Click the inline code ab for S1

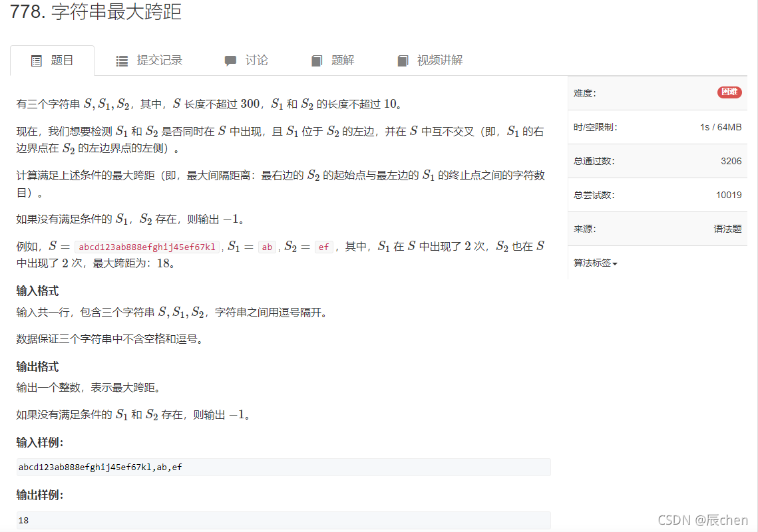266,246
